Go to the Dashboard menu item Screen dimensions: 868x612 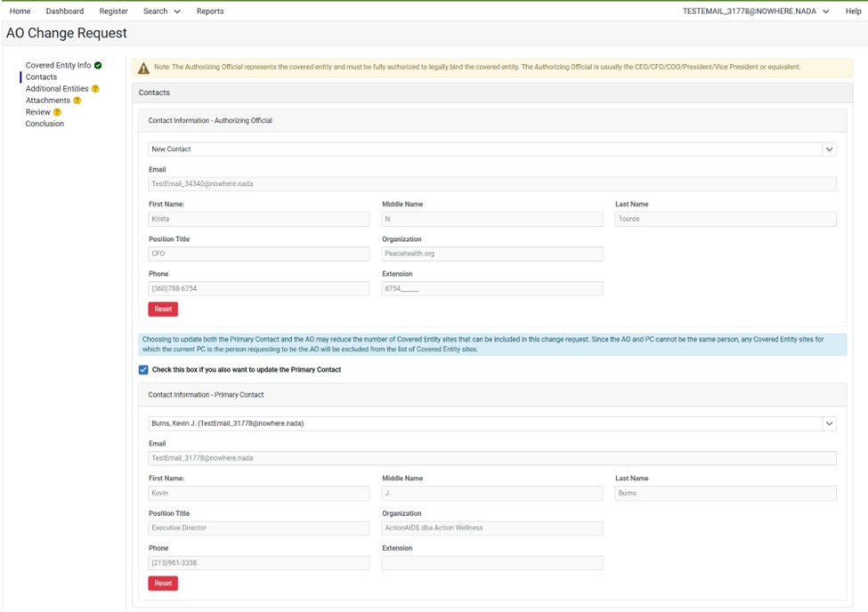tap(65, 11)
